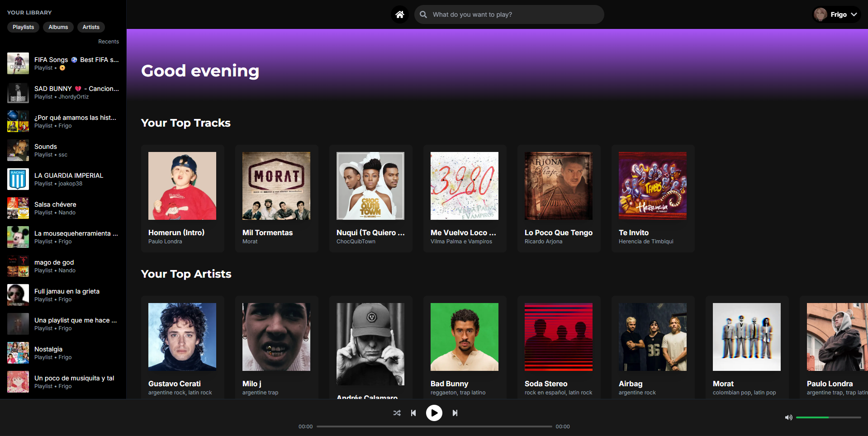Open the Morat artist photo in Top Artists
The height and width of the screenshot is (436, 868).
pyautogui.click(x=747, y=337)
